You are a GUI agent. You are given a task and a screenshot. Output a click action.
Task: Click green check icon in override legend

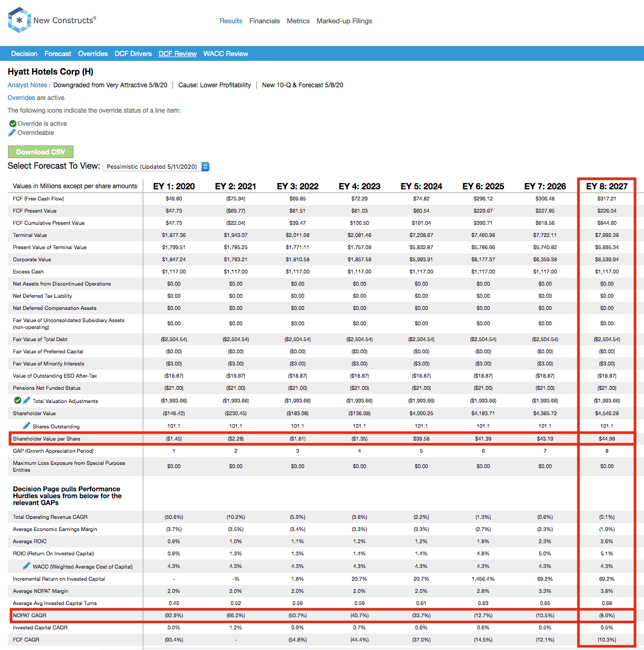pyautogui.click(x=13, y=124)
